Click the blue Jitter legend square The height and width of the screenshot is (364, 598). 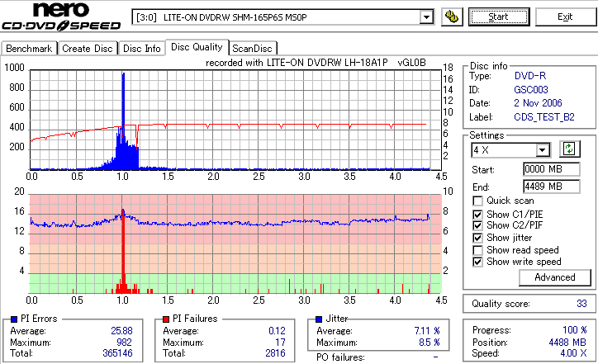[319, 319]
